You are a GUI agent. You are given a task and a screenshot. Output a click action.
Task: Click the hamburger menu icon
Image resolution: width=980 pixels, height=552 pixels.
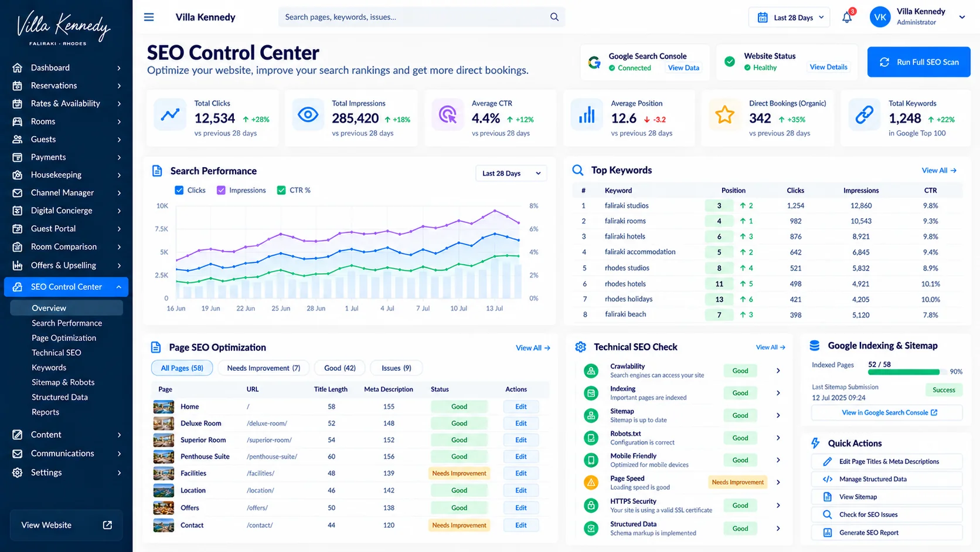149,17
